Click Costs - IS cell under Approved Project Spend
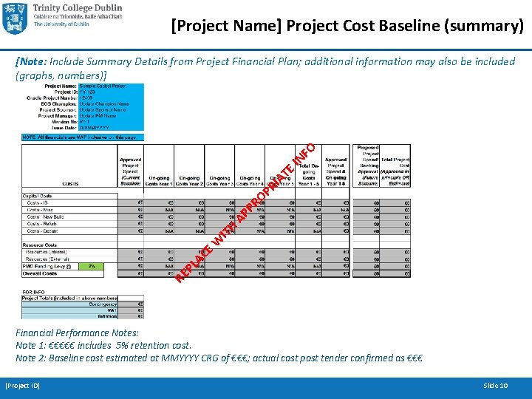 pos(131,203)
